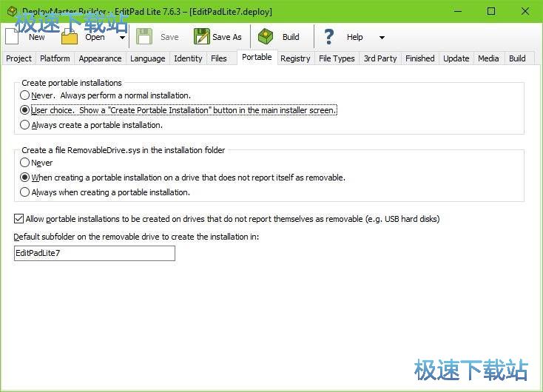This screenshot has height=392, width=543.
Task: Go to the Identity tab
Action: click(188, 58)
